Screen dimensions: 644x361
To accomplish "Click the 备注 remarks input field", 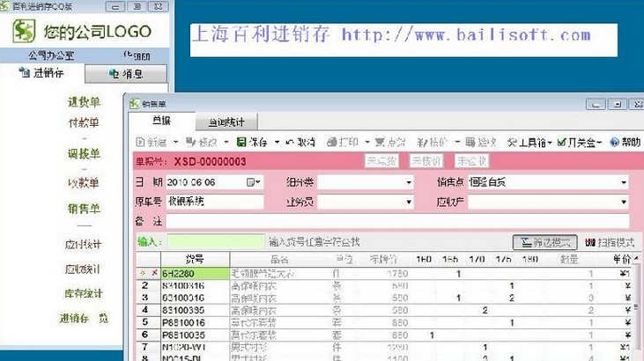I will [x=397, y=221].
